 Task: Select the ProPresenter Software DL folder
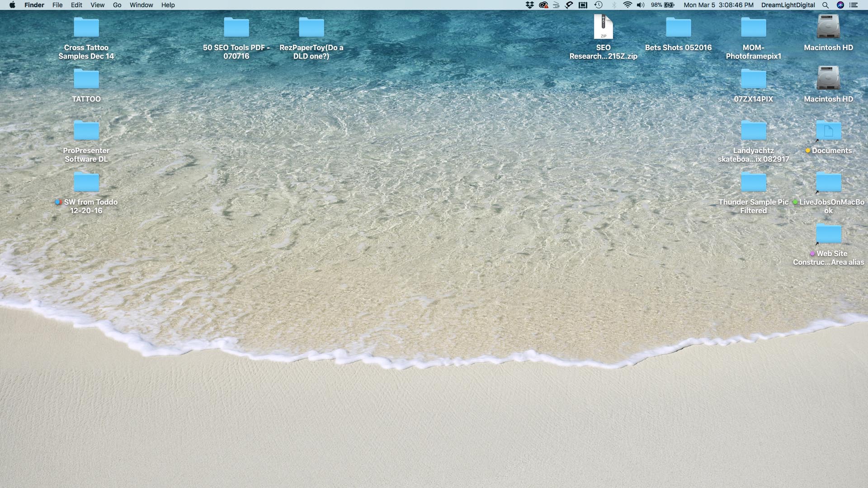tap(86, 131)
